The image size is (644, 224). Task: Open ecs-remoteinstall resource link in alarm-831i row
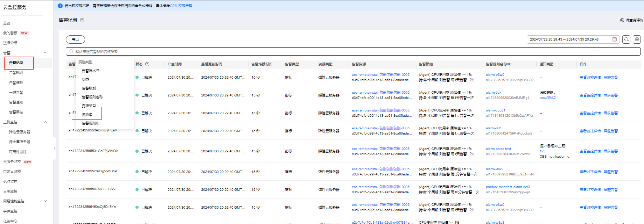380,128
